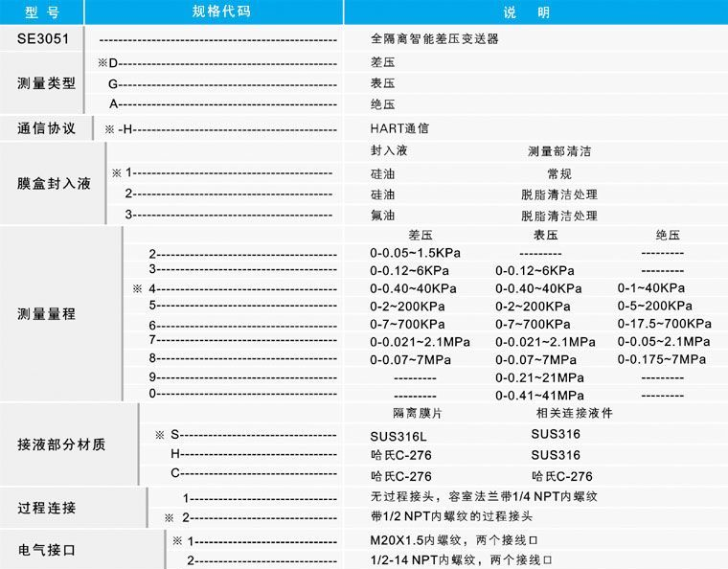
Task: Click the 封入液 sub-header
Action: (389, 150)
